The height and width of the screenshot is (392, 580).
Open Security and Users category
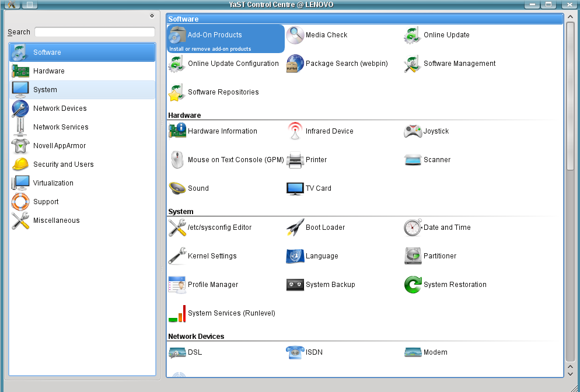coord(82,164)
